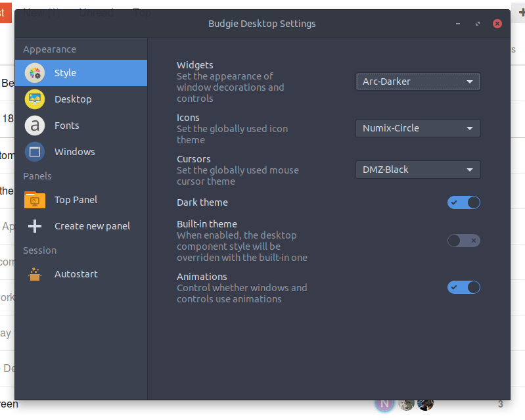Click the Windows icon in sidebar
Image resolution: width=525 pixels, height=420 pixels.
coord(35,152)
